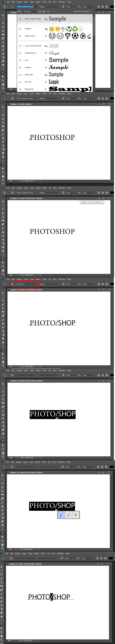Select Gradient tool in the font list window
The width and height of the screenshot is (115, 644).
point(3,57)
